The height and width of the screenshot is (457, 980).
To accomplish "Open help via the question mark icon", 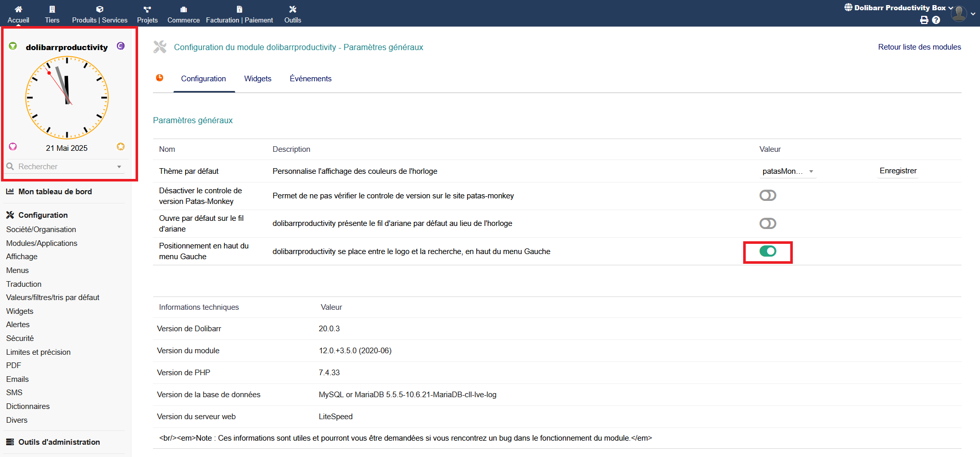I will click(936, 20).
